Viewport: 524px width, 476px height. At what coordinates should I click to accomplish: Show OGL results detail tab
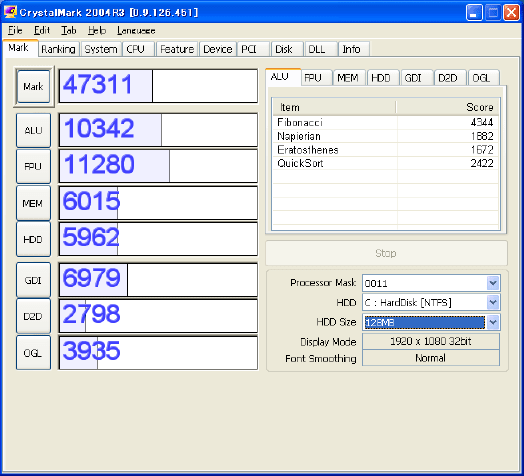coord(484,78)
